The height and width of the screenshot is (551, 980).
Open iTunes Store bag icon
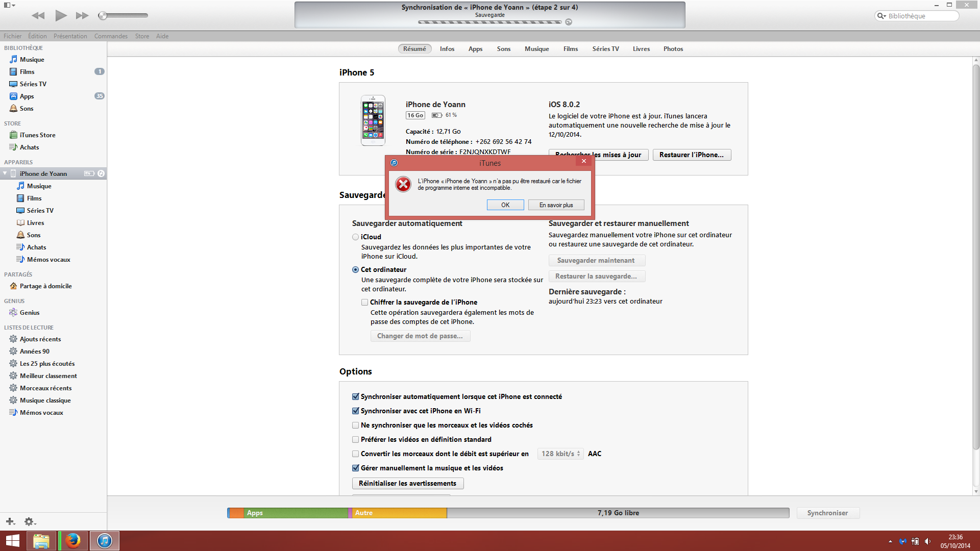13,135
